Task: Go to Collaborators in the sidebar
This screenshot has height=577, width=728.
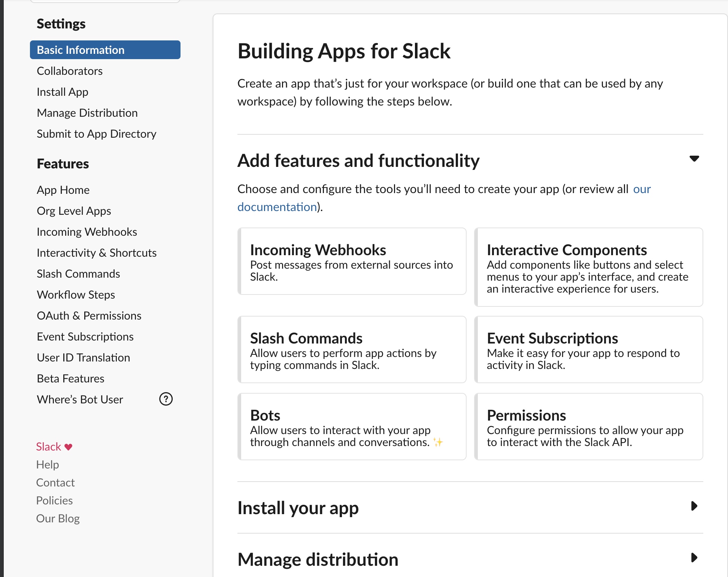Action: tap(70, 71)
